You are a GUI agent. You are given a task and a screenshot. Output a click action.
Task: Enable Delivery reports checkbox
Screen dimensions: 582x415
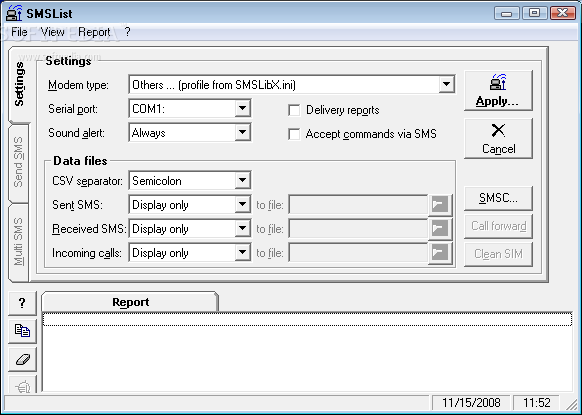294,110
